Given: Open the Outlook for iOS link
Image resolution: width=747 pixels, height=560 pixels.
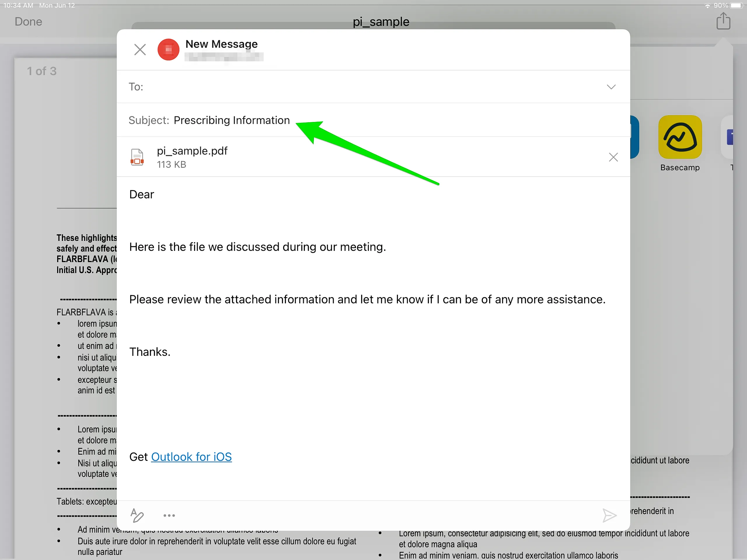Looking at the screenshot, I should coord(191,457).
